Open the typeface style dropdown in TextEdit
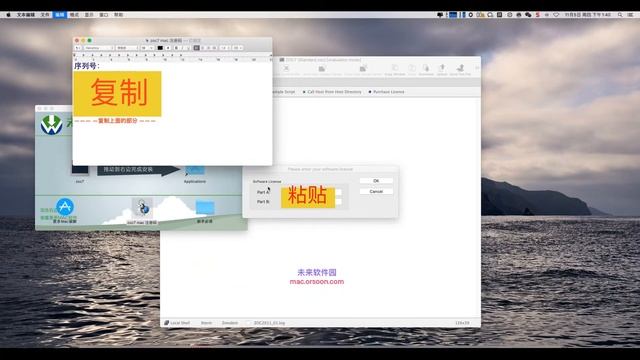 click(127, 48)
